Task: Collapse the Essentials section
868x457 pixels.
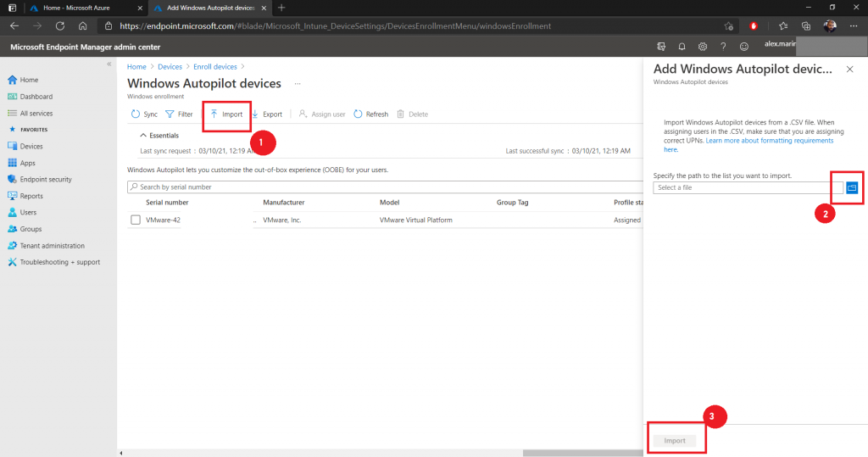Action: [159, 135]
